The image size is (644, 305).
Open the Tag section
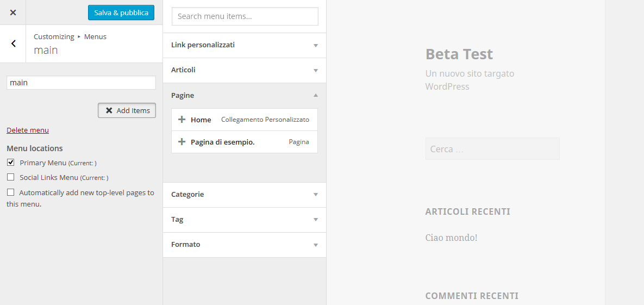(x=315, y=220)
